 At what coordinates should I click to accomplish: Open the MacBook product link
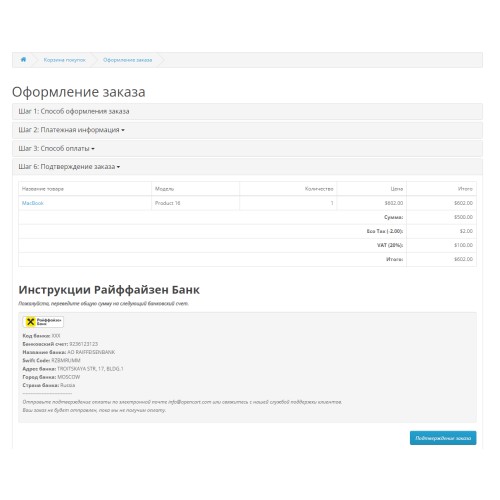click(33, 203)
